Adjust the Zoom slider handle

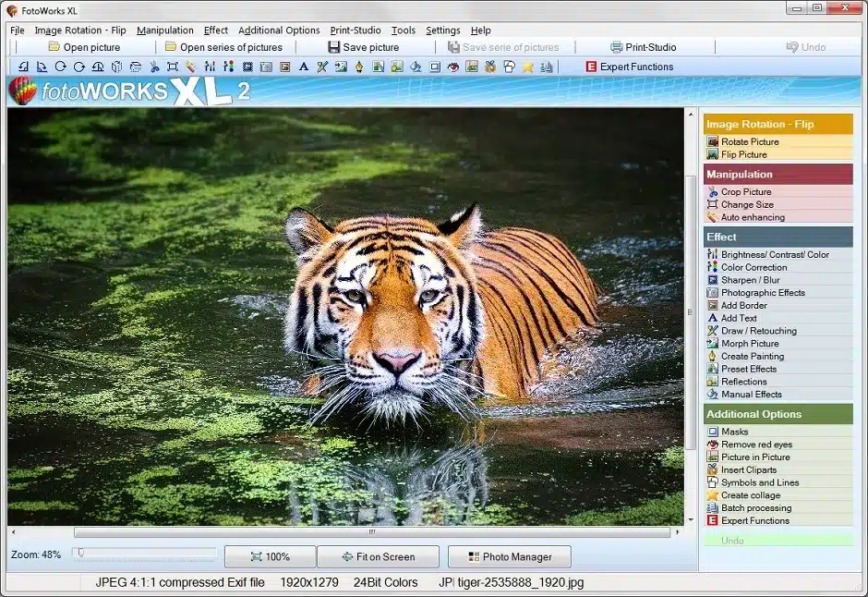81,553
